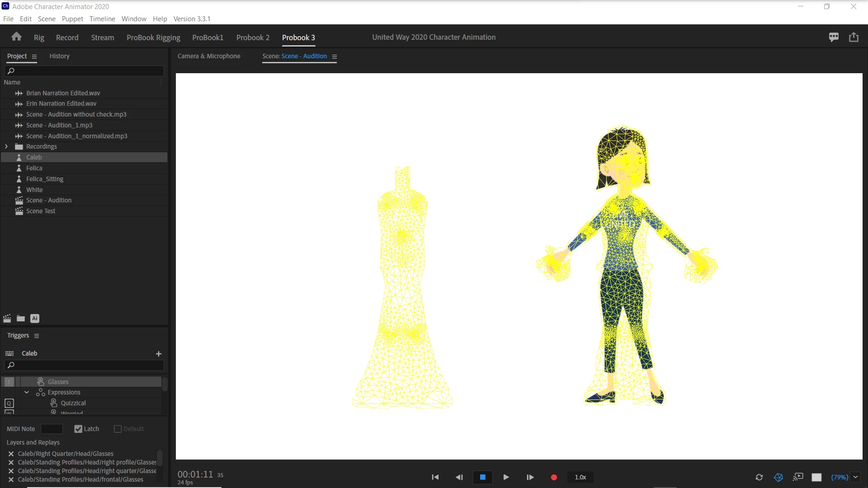The width and height of the screenshot is (868, 488).
Task: Open the Timeline menu
Action: pyautogui.click(x=102, y=19)
